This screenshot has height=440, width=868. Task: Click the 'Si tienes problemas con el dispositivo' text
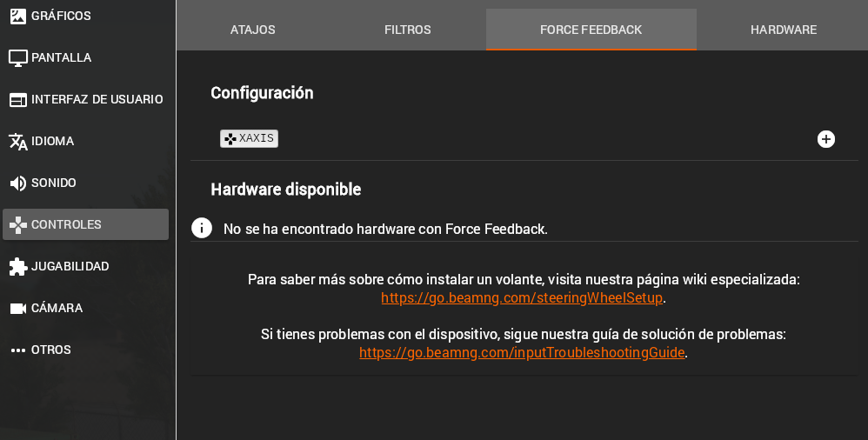click(523, 334)
